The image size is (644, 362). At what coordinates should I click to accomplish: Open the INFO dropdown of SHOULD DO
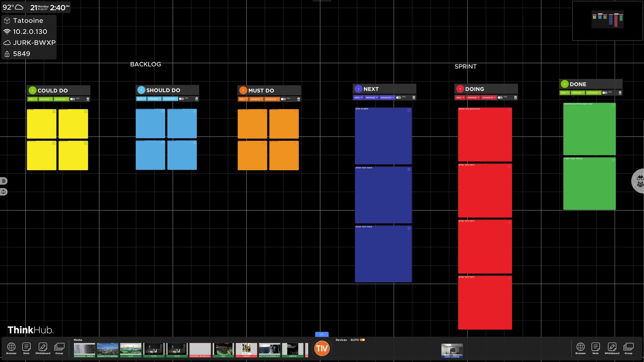tap(141, 99)
